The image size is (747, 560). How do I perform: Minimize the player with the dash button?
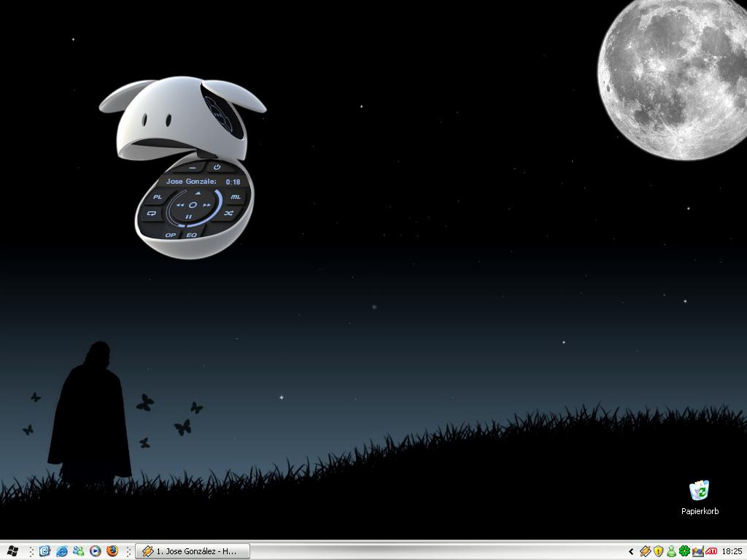192,168
